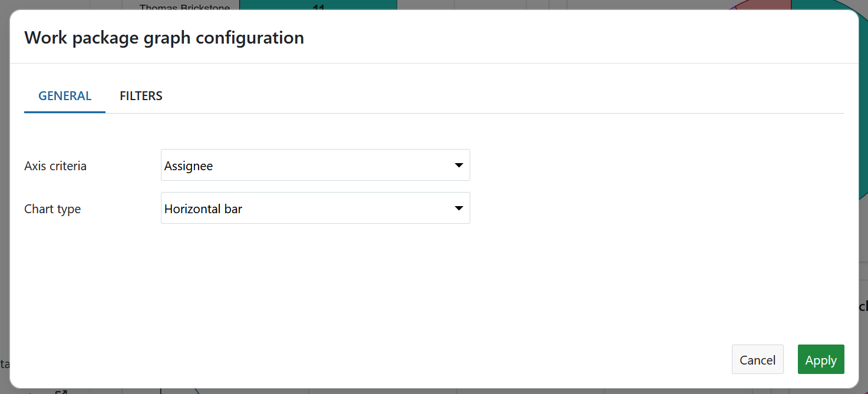Image resolution: width=868 pixels, height=394 pixels.
Task: Select the GENERAL tab
Action: (64, 95)
